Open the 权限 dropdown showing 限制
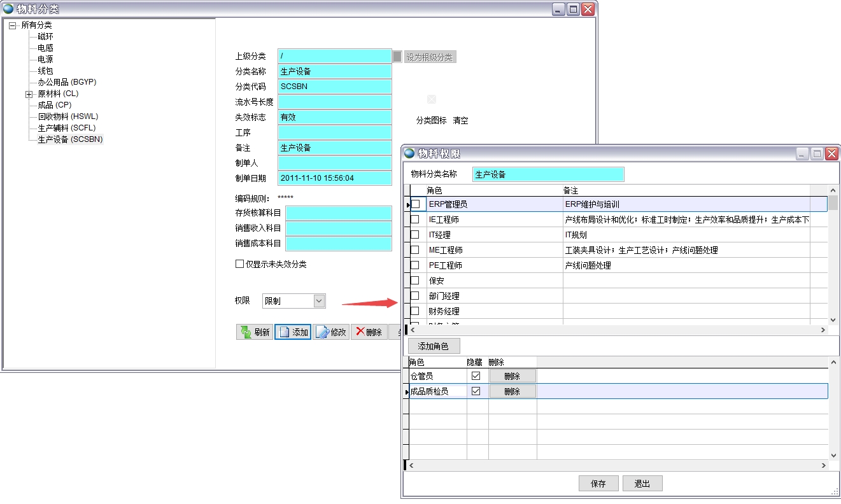 tap(319, 301)
